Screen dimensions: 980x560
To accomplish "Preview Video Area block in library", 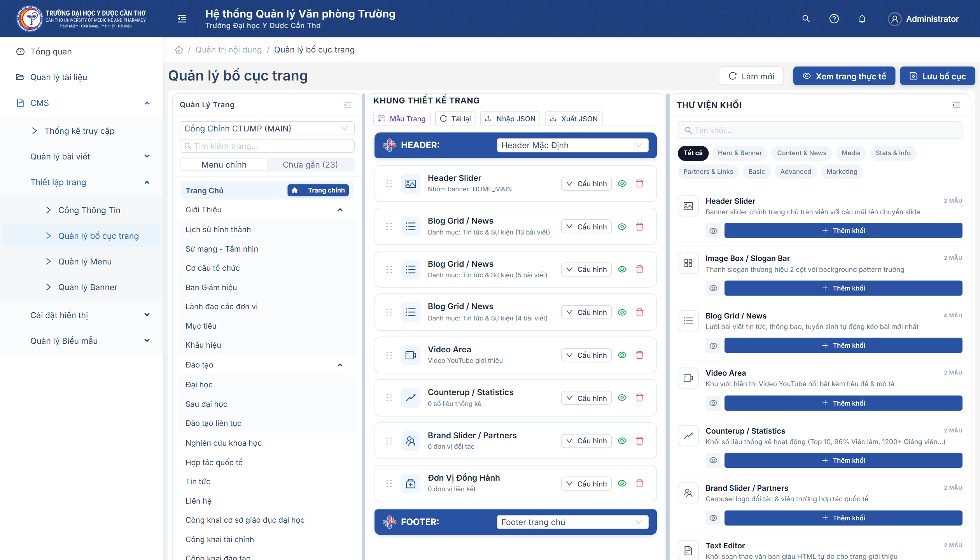I will (713, 403).
